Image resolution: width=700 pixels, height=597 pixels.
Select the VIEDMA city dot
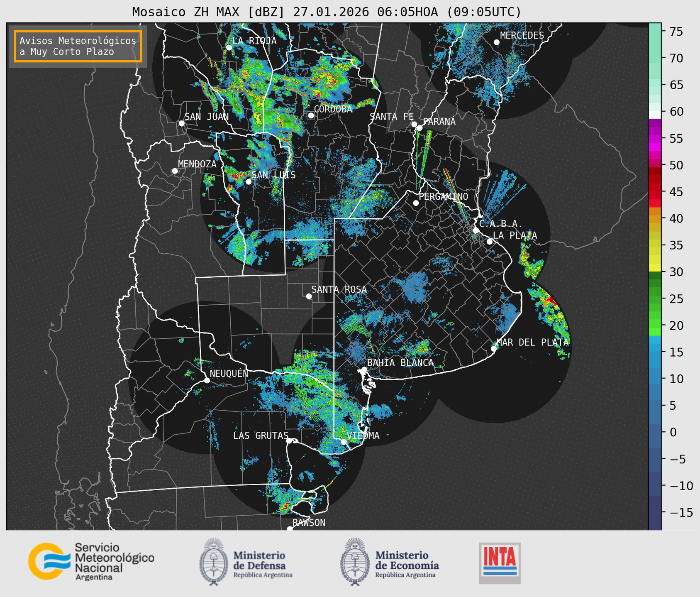[344, 442]
